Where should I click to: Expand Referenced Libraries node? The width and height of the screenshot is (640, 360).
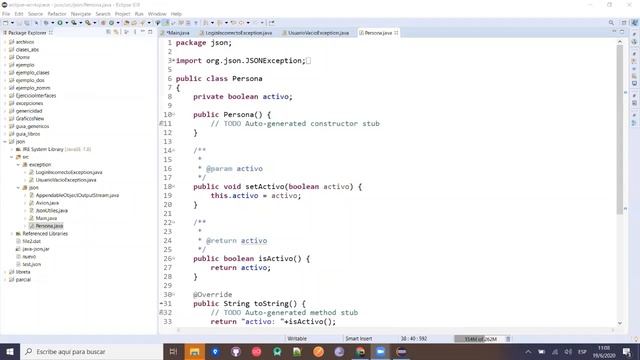(x=12, y=233)
